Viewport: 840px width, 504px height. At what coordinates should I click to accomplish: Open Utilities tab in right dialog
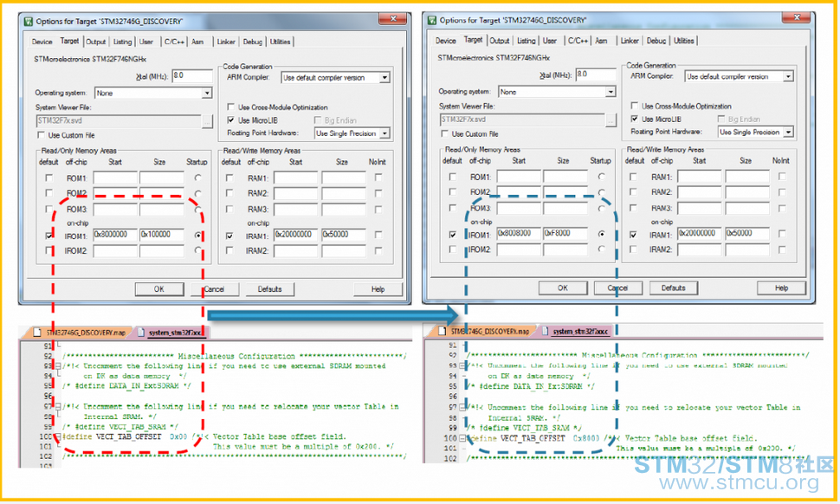pyautogui.click(x=683, y=41)
